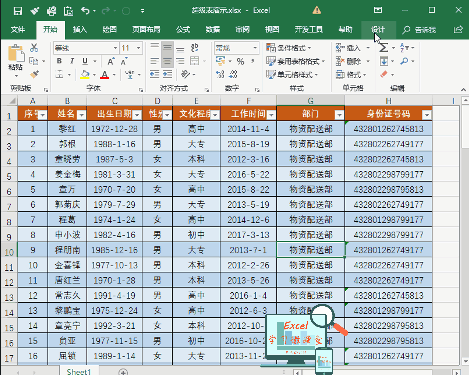Apply red font color
Screen dimensions: 469x375
tap(105, 74)
